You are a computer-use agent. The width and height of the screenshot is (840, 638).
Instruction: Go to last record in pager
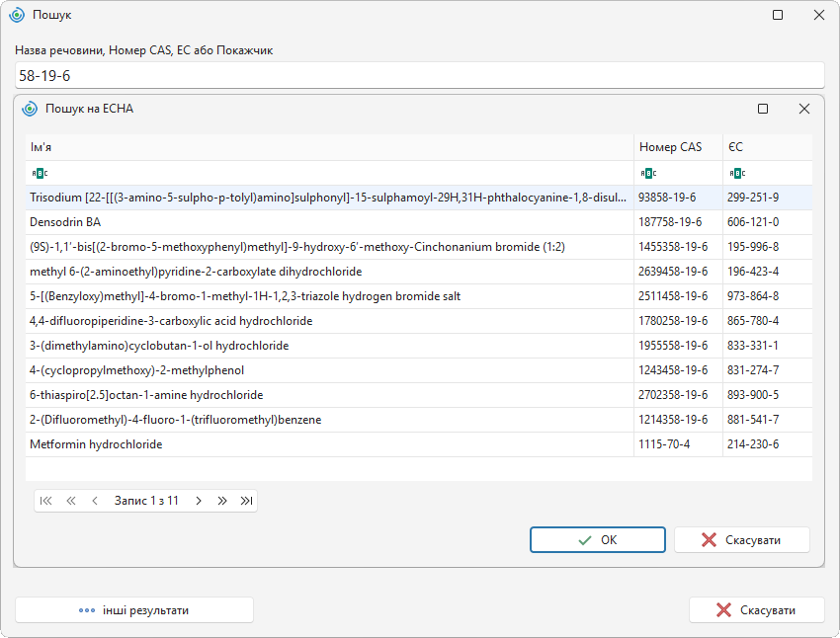[x=246, y=501]
